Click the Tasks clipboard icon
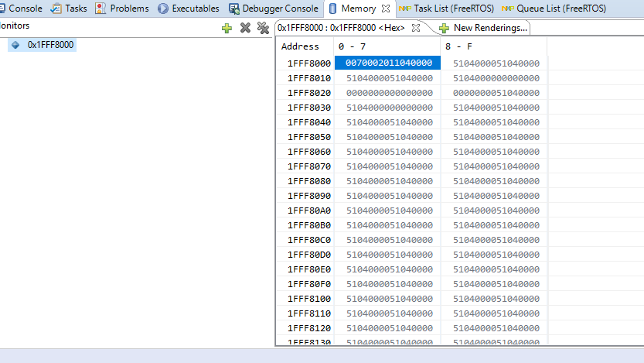 coord(56,9)
